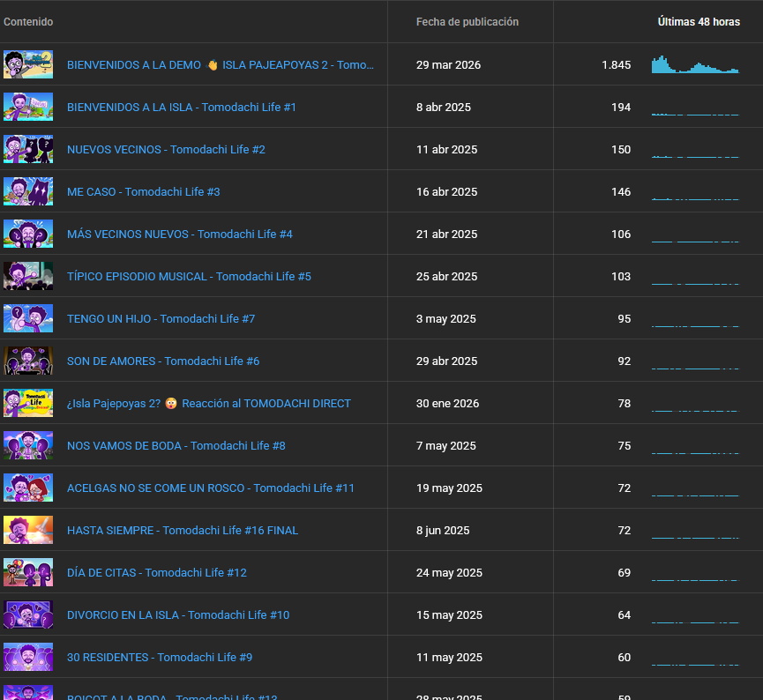The image size is (763, 700).
Task: Click thumbnail of NOS VAMOS DE BODA video
Action: 28,445
